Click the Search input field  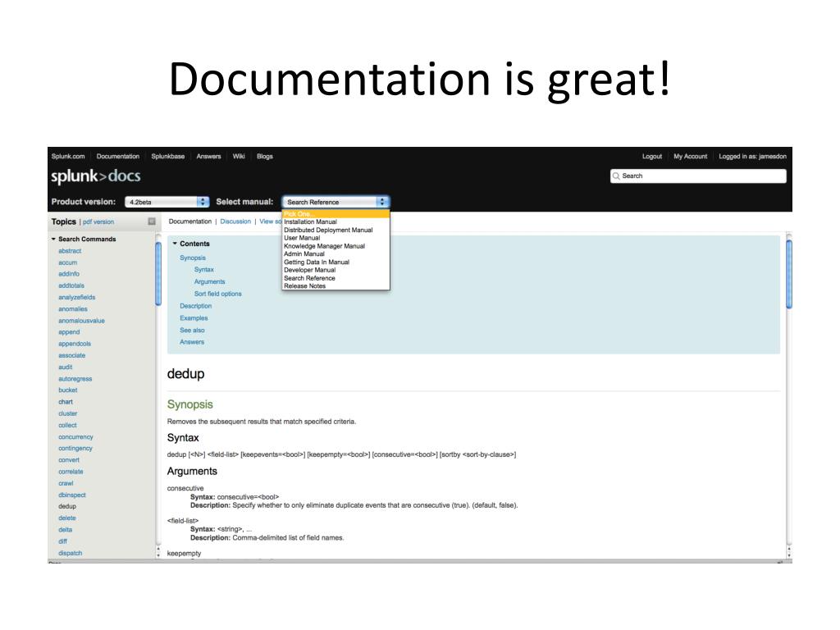[x=698, y=176]
